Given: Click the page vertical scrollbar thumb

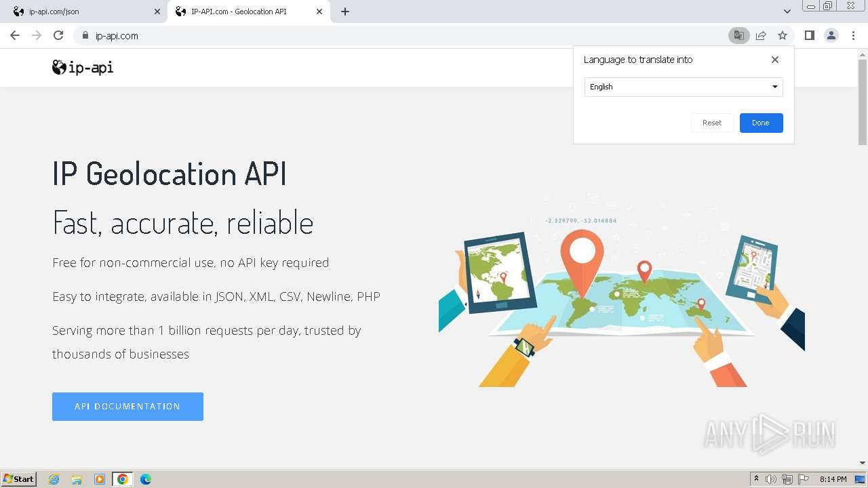Looking at the screenshot, I should [x=863, y=102].
